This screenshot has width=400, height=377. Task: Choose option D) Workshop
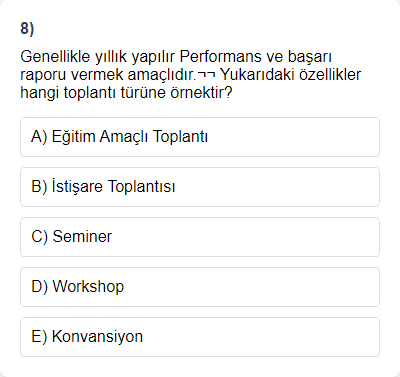(200, 287)
